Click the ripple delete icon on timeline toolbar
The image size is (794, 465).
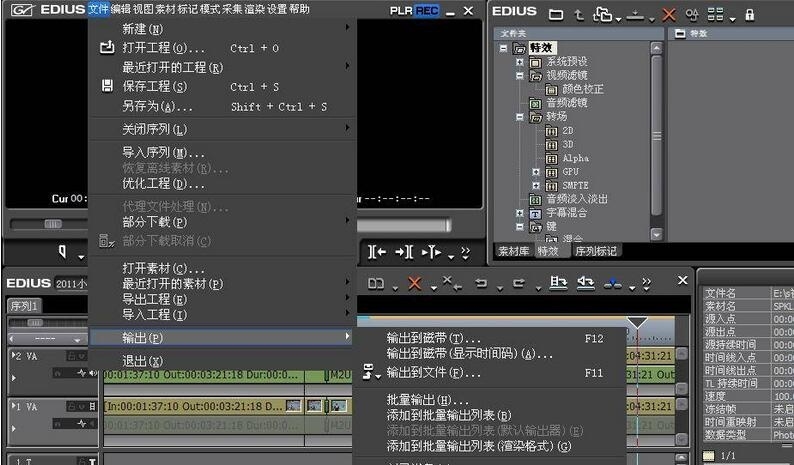pos(452,283)
